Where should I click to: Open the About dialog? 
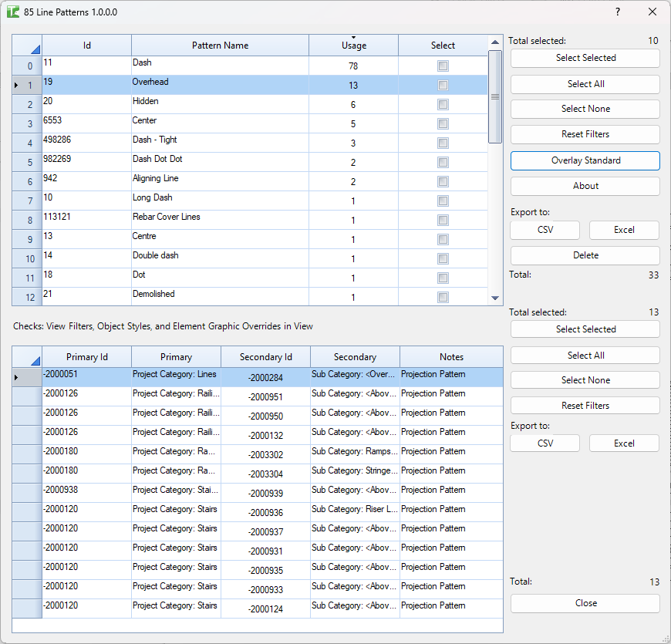pos(585,186)
